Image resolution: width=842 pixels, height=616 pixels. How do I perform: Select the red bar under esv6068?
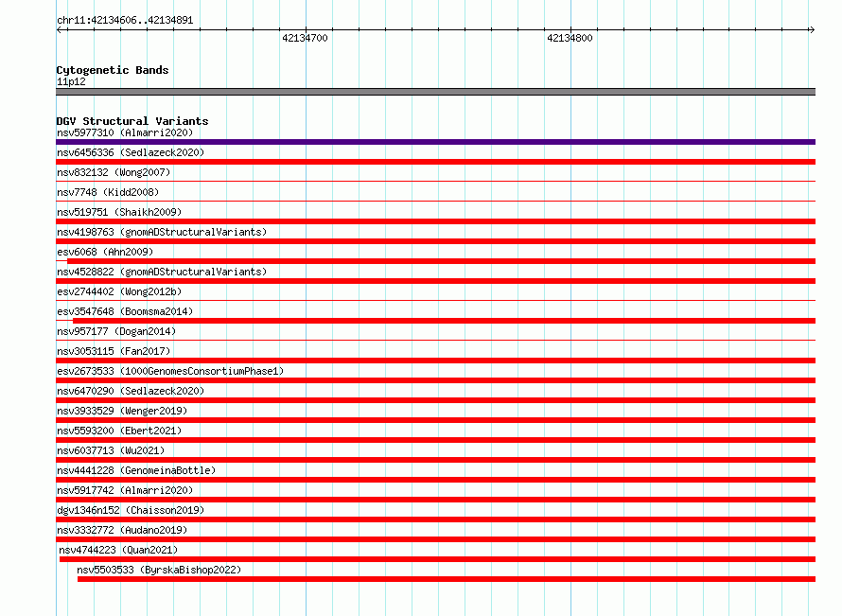442,261
